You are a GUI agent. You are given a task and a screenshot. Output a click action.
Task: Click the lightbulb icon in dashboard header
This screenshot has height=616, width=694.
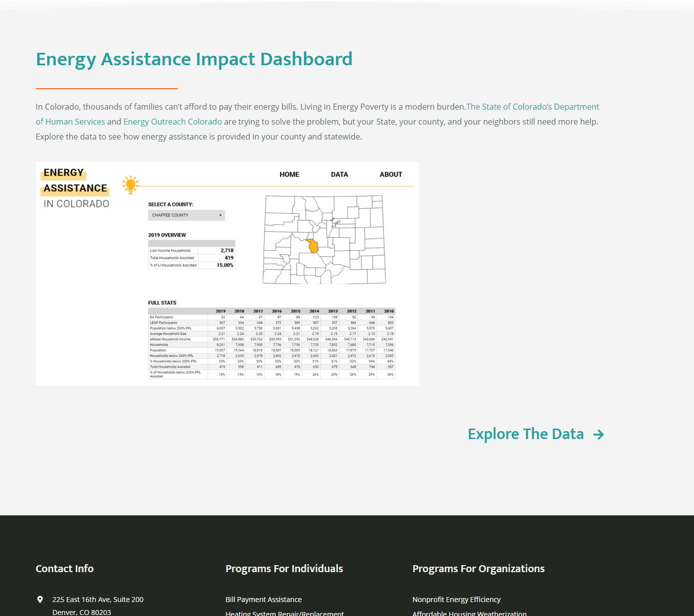131,185
